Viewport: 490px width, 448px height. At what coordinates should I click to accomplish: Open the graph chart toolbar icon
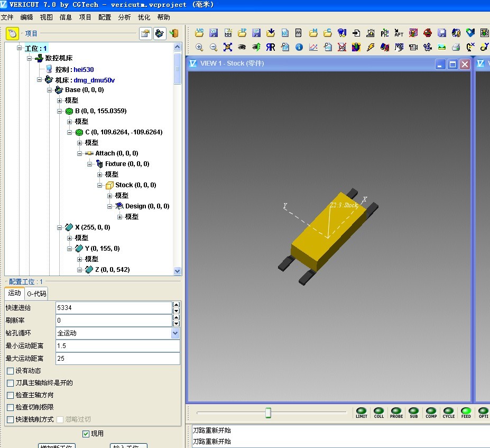(313, 47)
